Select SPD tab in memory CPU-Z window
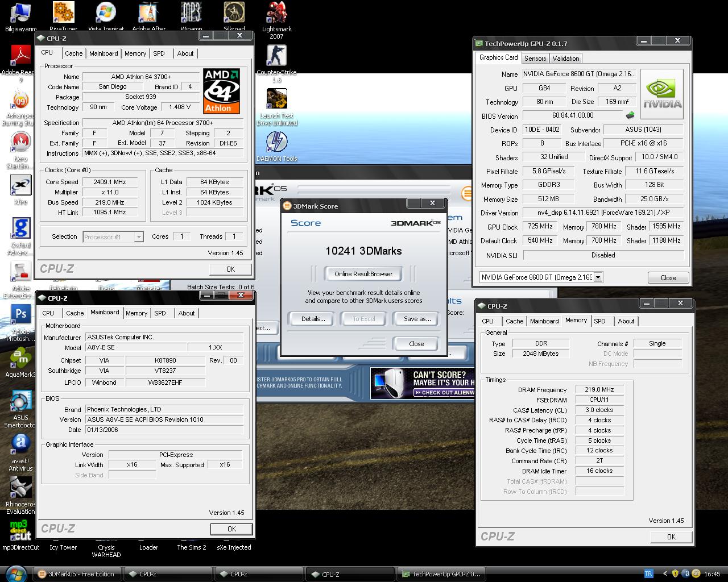 pyautogui.click(x=599, y=321)
